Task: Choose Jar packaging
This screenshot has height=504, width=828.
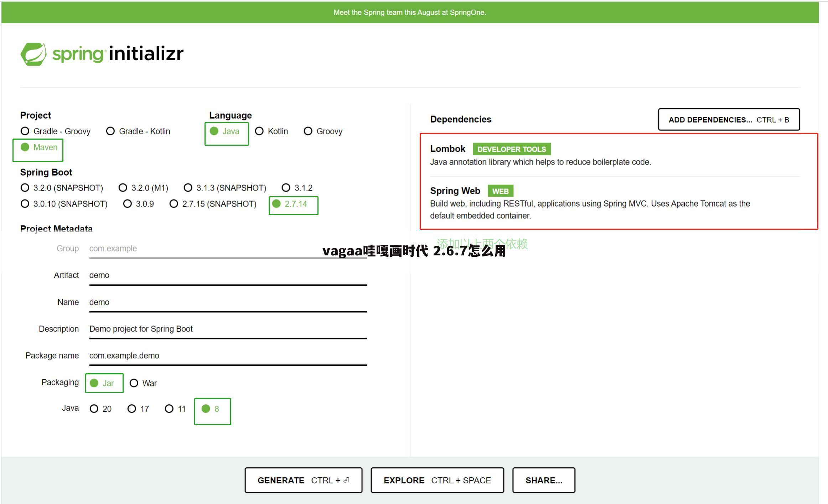Action: pos(102,383)
